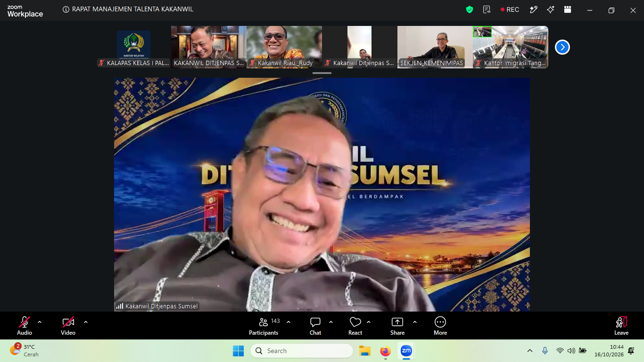644x362 pixels.
Task: Show hidden system tray icons
Action: click(x=530, y=351)
